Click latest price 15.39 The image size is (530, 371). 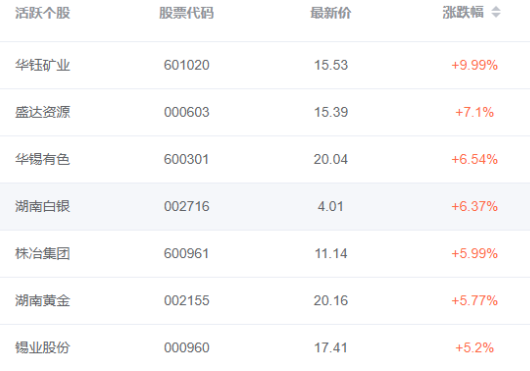pyautogui.click(x=331, y=112)
